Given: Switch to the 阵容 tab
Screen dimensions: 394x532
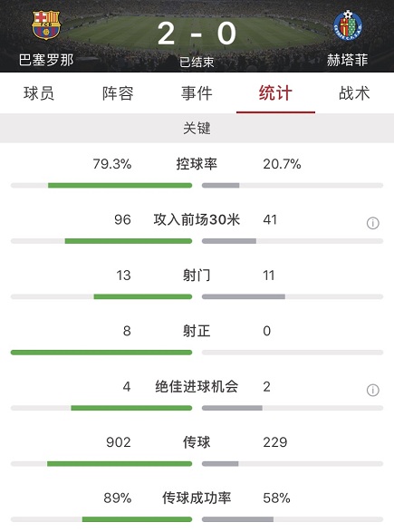Looking at the screenshot, I should (x=118, y=93).
